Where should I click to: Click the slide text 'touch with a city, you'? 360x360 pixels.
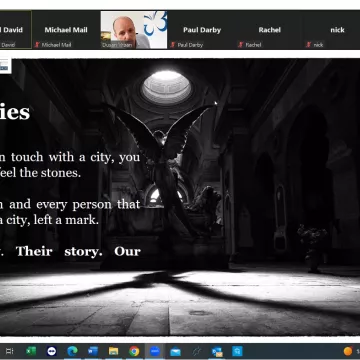click(x=75, y=157)
